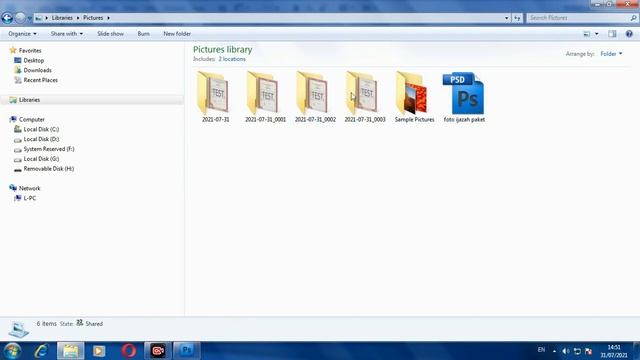Screen dimensions: 640x360
Task: Open System Reserved (F:)
Action: [49, 149]
